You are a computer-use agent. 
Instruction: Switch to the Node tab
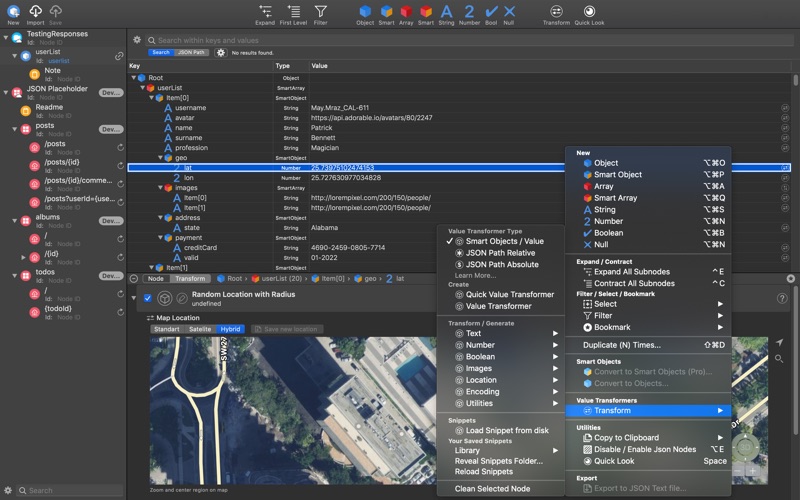156,279
